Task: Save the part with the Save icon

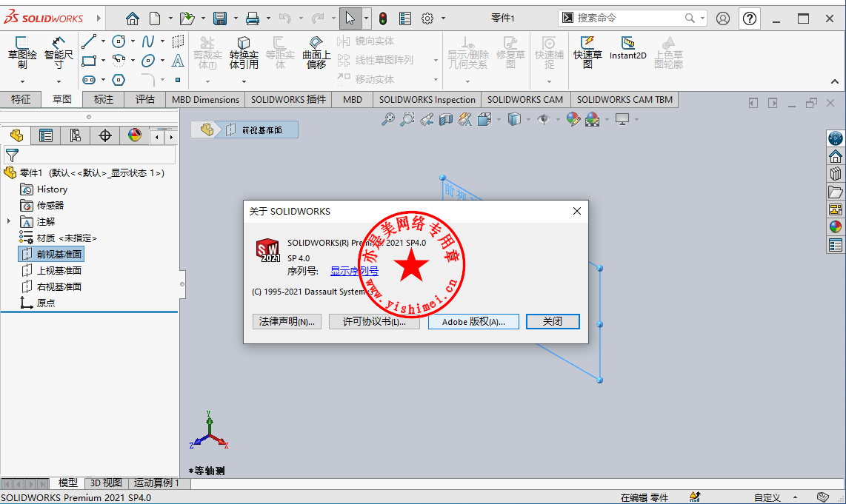Action: coord(220,19)
